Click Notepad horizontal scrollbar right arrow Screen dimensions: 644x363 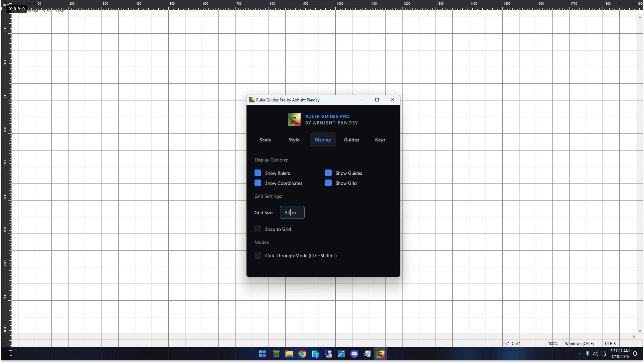634,337
